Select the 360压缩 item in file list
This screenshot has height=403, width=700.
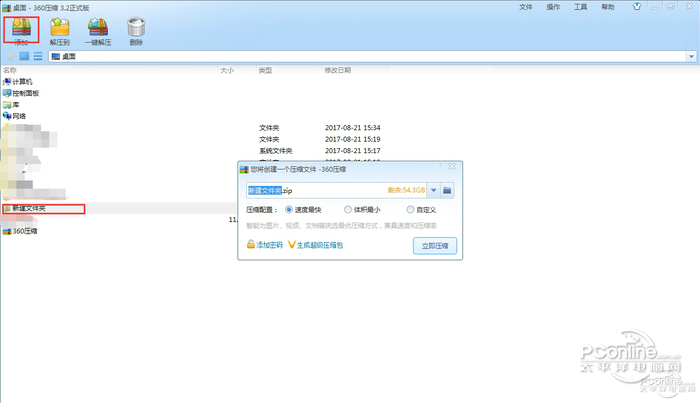20,231
